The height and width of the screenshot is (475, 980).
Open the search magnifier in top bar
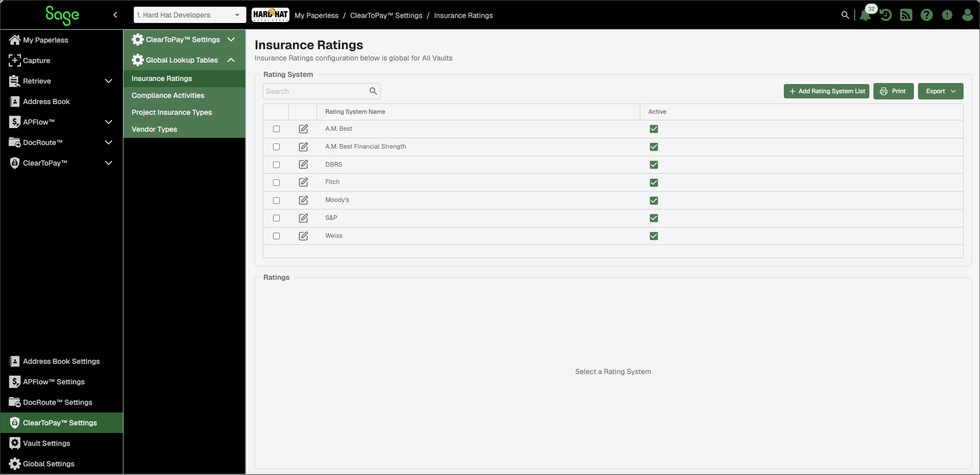[845, 15]
